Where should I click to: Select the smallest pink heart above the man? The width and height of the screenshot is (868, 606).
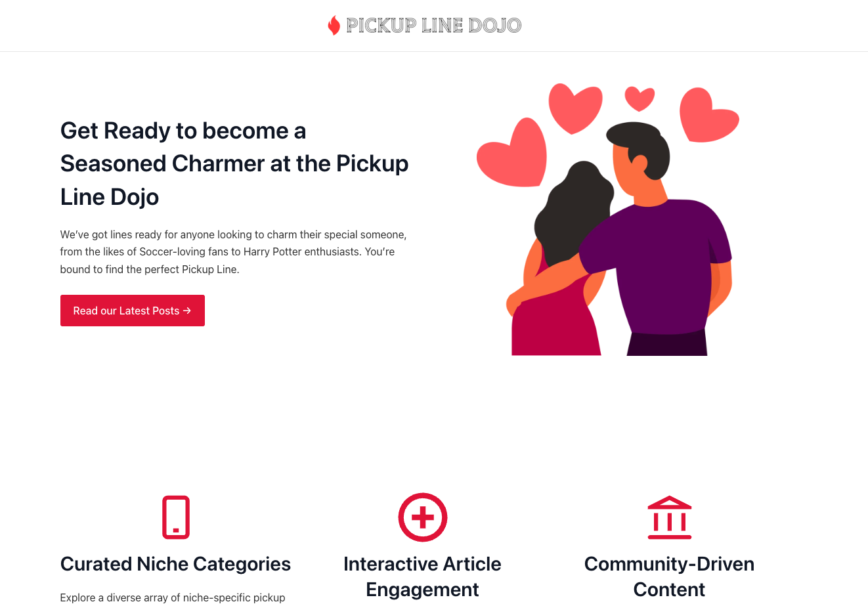point(640,98)
